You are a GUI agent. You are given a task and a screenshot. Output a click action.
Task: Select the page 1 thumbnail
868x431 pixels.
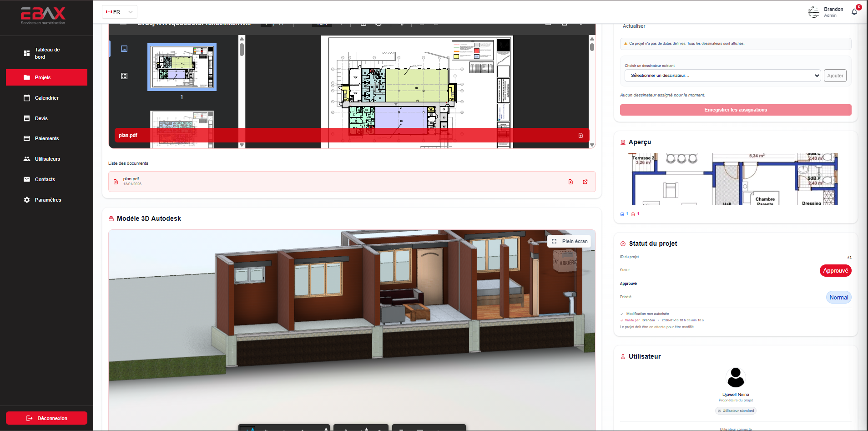coord(182,67)
